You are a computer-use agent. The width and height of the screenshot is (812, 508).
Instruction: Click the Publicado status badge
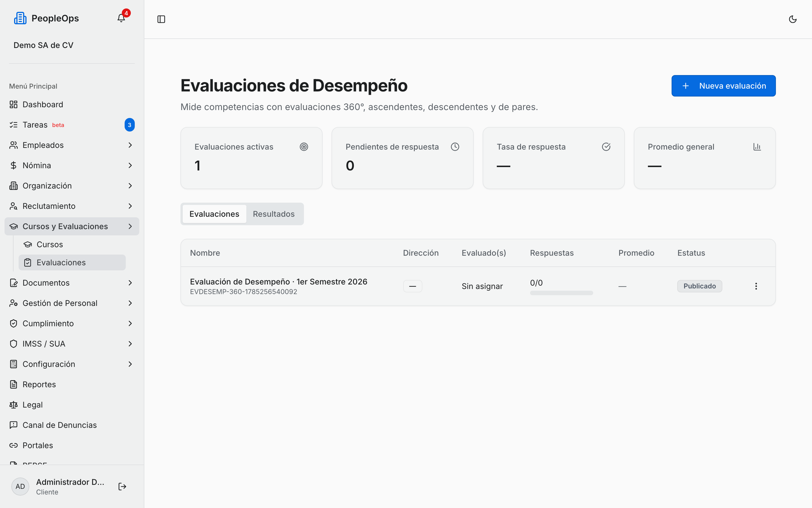pos(700,286)
